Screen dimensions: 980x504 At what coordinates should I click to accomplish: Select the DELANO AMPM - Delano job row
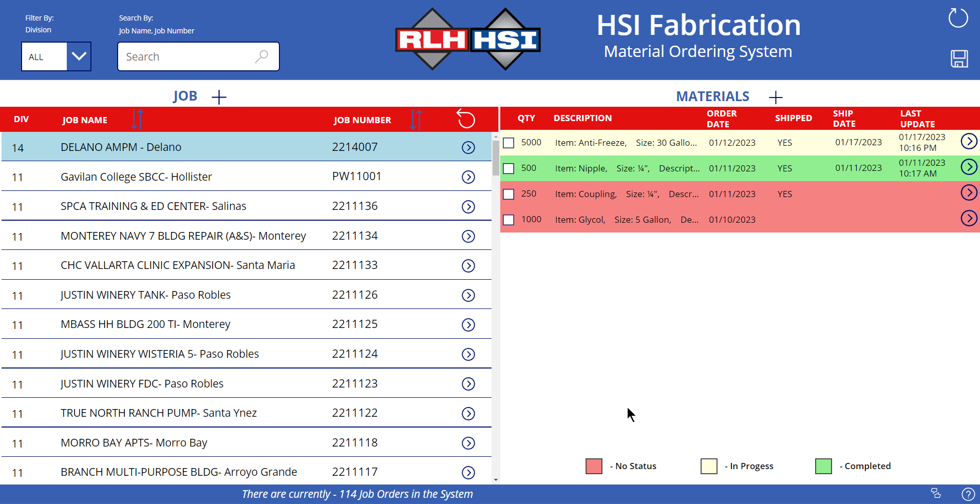[x=246, y=147]
